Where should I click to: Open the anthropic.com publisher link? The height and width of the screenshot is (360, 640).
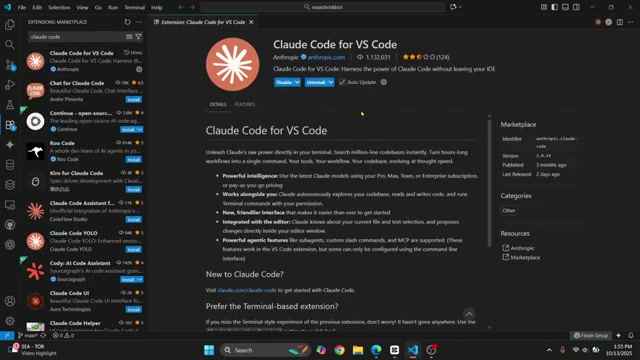(326, 57)
